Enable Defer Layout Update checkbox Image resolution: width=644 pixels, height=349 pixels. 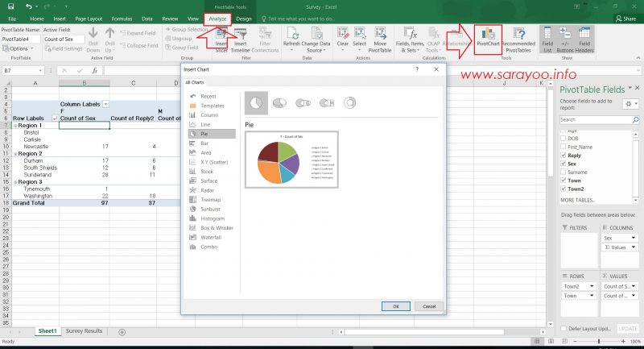coord(563,328)
